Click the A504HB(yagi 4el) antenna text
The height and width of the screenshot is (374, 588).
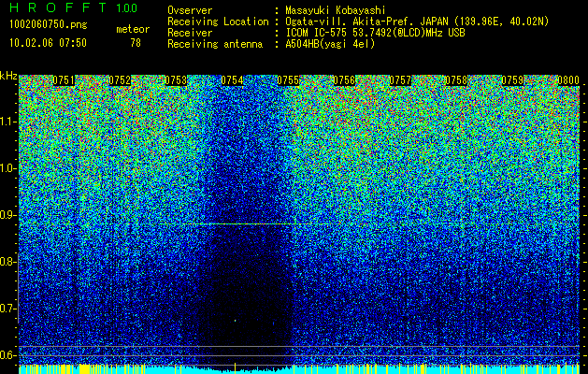[x=330, y=44]
